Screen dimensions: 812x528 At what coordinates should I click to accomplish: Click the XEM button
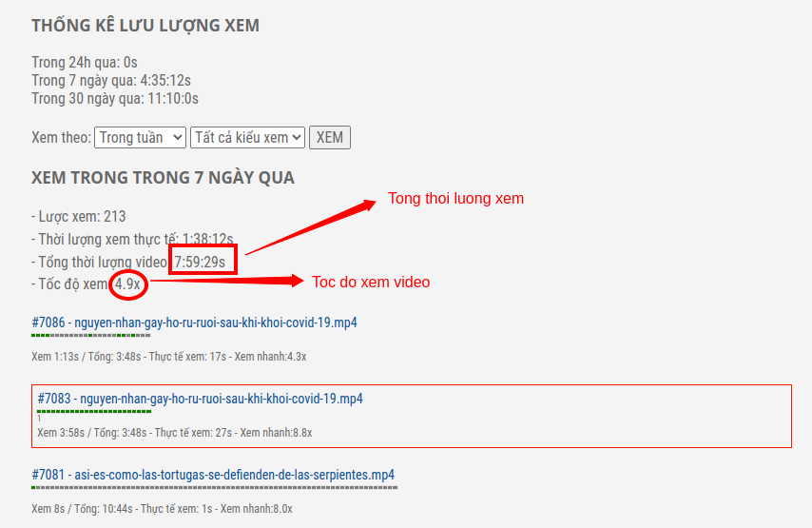330,137
